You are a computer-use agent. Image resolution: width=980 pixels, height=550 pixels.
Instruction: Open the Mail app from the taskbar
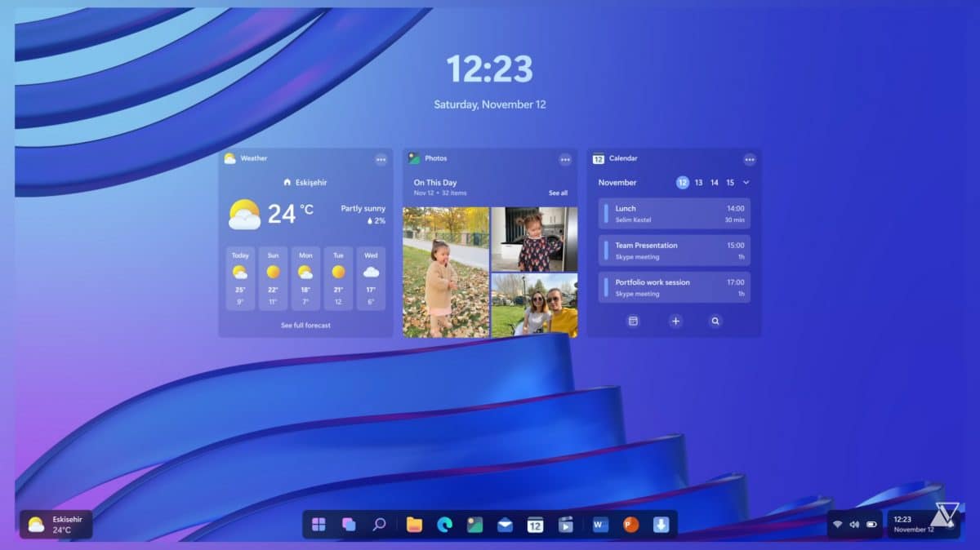[x=505, y=526]
